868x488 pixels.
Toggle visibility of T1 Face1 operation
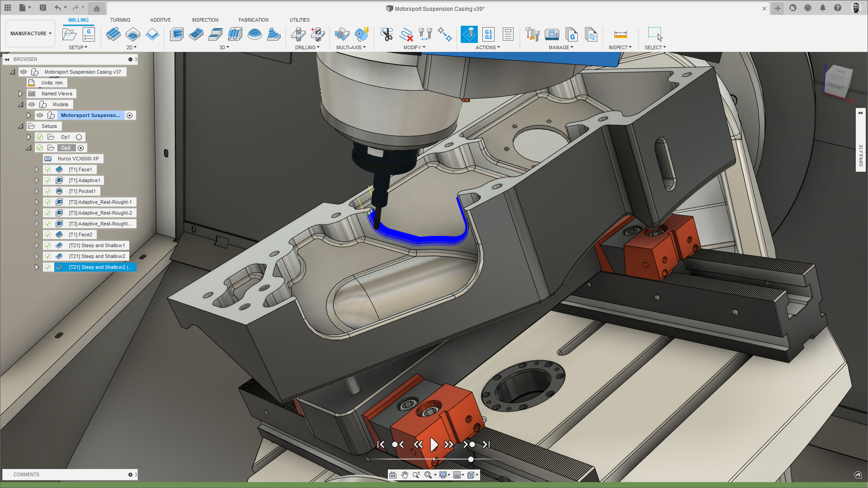click(47, 169)
